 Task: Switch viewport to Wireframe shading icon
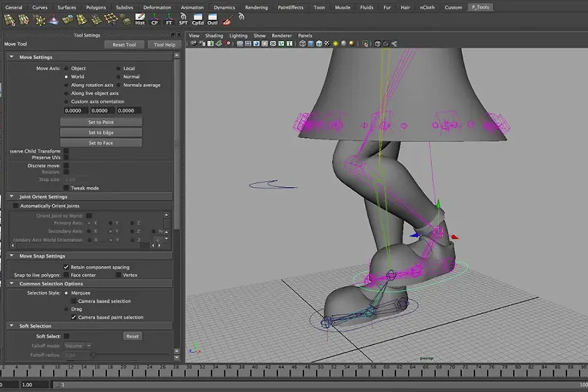click(x=302, y=44)
